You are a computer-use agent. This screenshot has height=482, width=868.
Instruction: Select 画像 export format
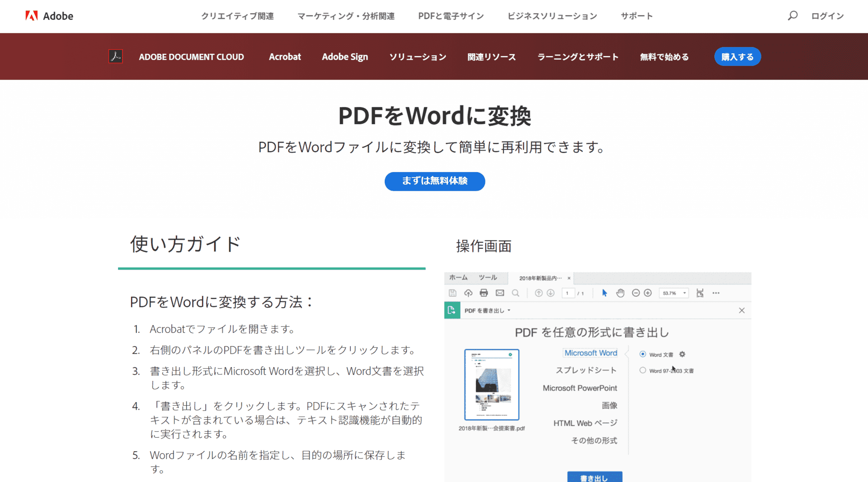pos(609,406)
